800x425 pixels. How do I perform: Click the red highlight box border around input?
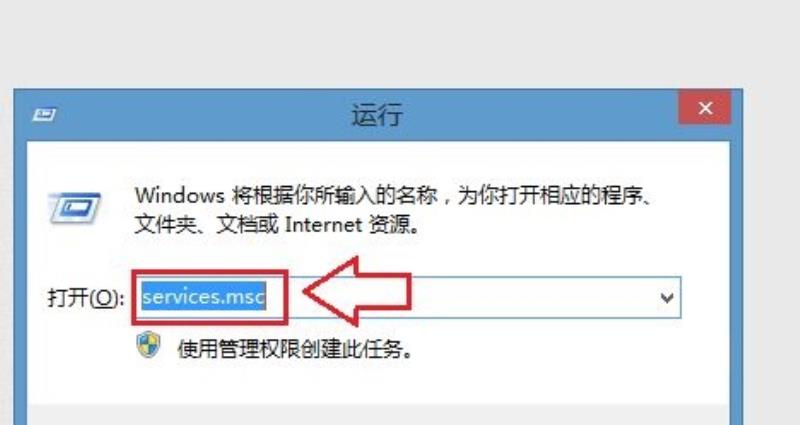tap(210, 297)
